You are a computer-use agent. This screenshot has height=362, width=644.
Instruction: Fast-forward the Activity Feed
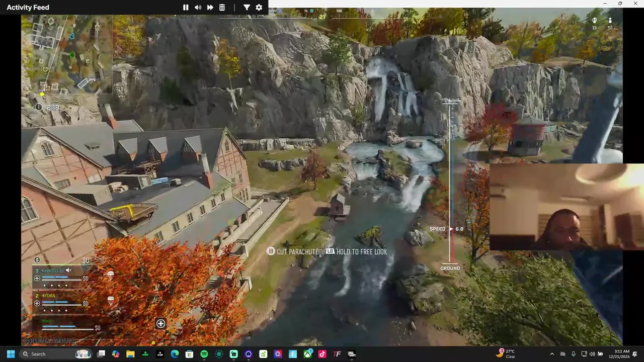point(210,8)
